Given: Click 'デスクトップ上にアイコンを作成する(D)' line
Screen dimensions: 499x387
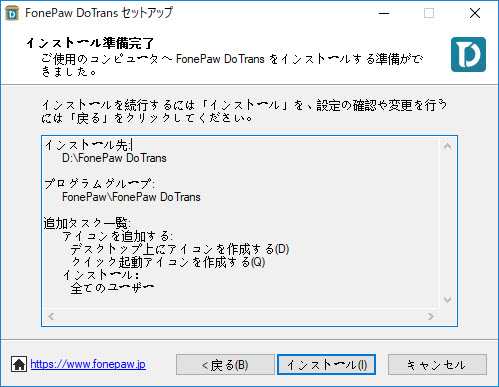Looking at the screenshot, I should click(180, 249).
